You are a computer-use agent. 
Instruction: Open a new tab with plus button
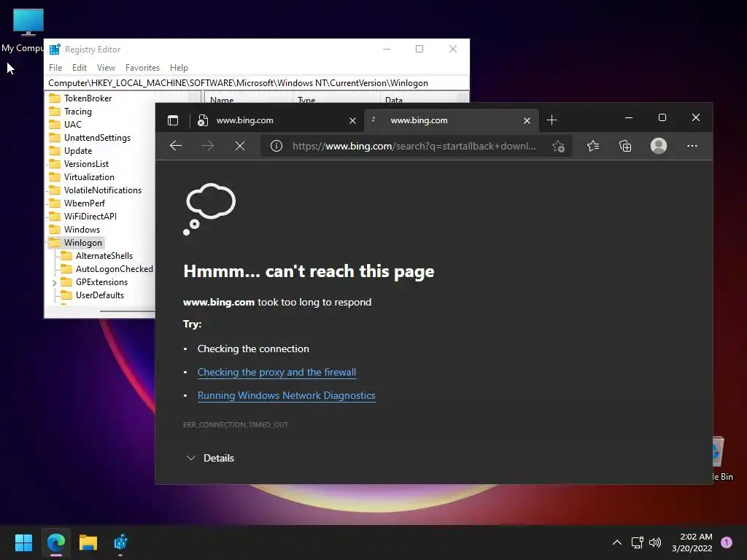click(x=551, y=120)
